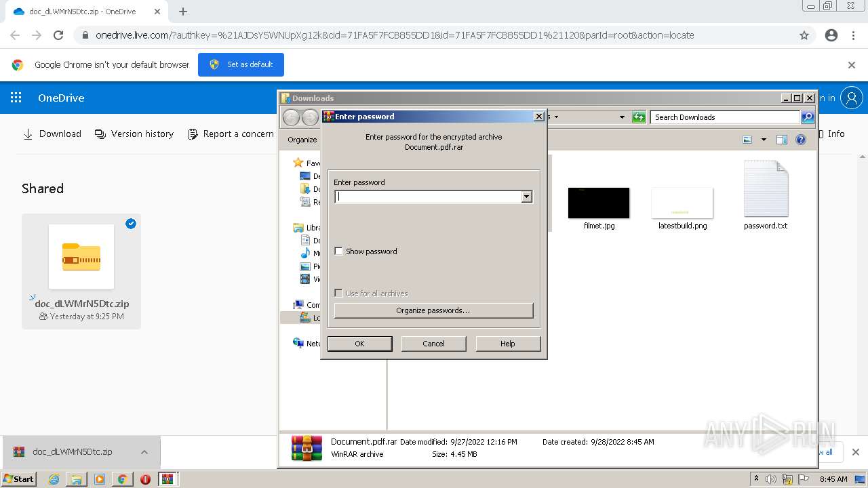Change the view with the Explorer views icon

[747, 140]
